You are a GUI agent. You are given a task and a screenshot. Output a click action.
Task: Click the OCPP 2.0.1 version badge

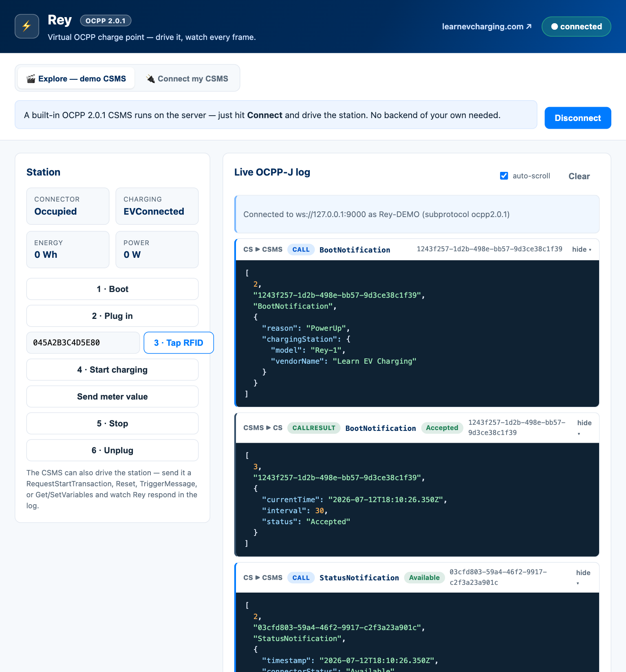tap(106, 21)
